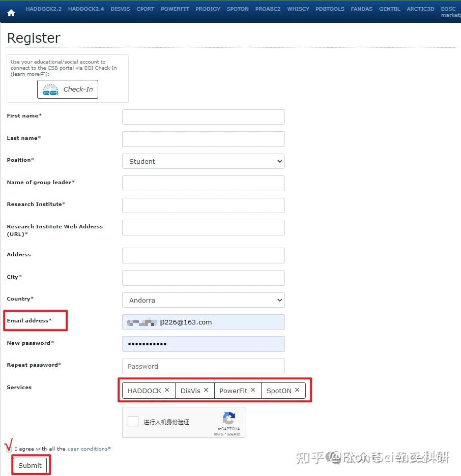This screenshot has width=461, height=476.
Task: Open the learn more external link icon
Action: point(43,74)
